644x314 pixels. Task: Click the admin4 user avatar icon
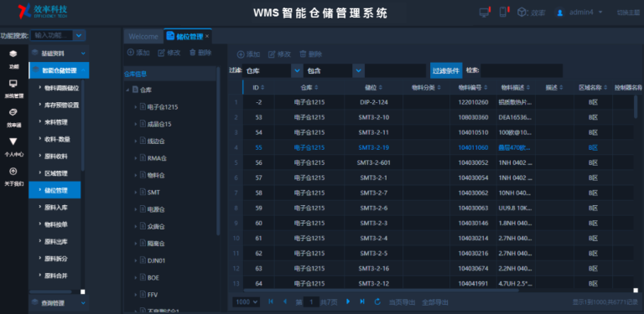pyautogui.click(x=559, y=13)
